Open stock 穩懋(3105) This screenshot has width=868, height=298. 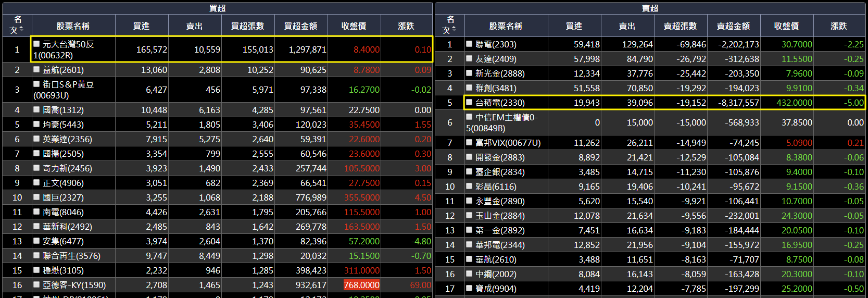pyautogui.click(x=63, y=270)
